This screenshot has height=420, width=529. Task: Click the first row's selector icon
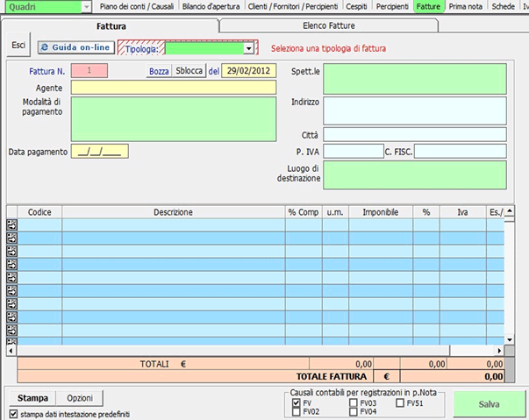click(x=11, y=224)
